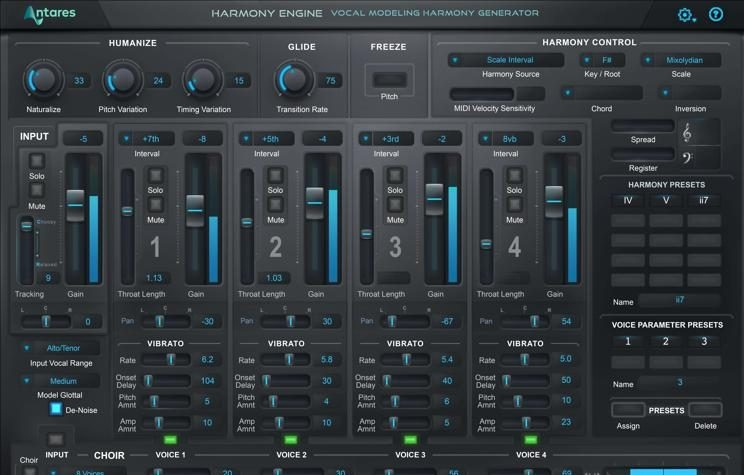Click voice 3 Pan slider

(405, 321)
